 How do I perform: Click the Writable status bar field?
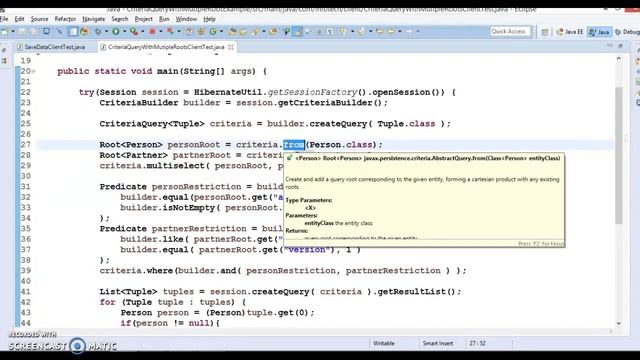tap(384, 343)
